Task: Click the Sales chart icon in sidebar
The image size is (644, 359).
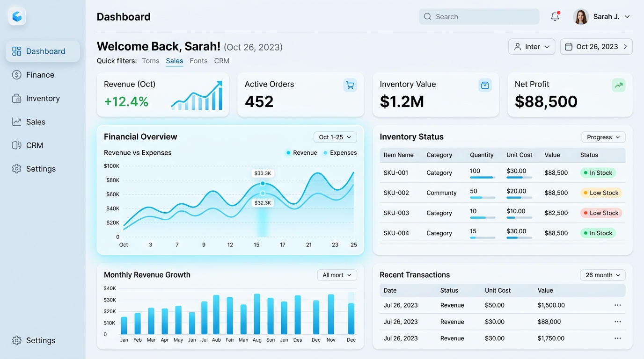Action: tap(16, 122)
